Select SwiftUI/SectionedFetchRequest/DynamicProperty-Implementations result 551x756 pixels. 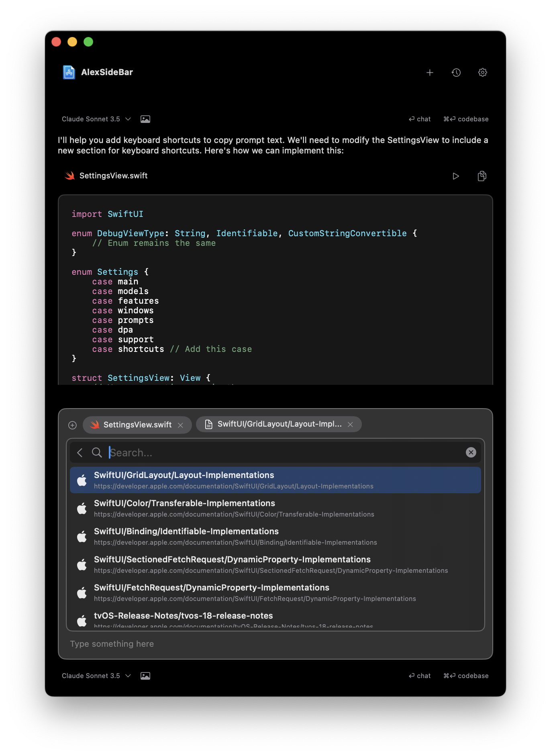(275, 564)
